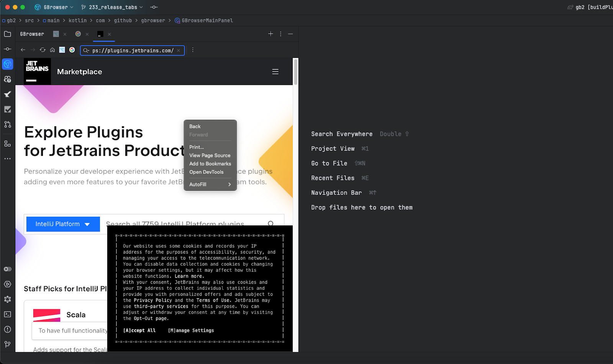
Task: Open the Terminal tool window
Action: (x=7, y=314)
